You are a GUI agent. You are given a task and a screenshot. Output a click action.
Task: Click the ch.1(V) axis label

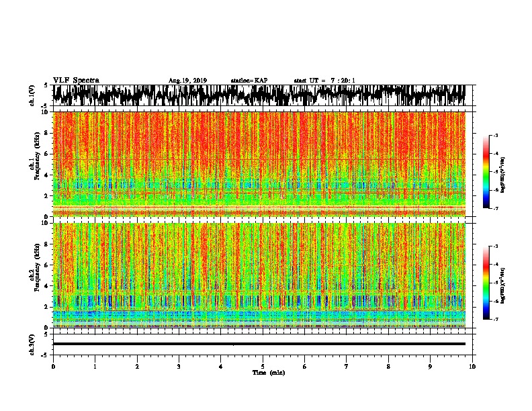(x=32, y=95)
